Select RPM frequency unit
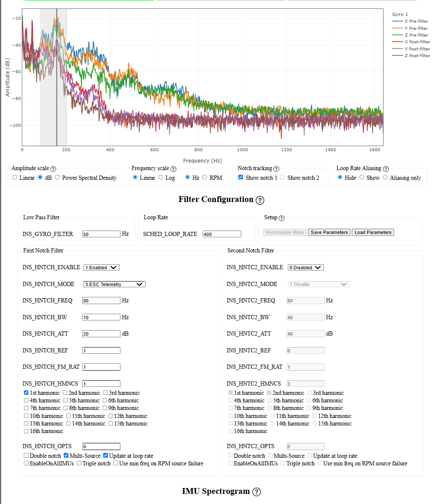 (x=205, y=177)
